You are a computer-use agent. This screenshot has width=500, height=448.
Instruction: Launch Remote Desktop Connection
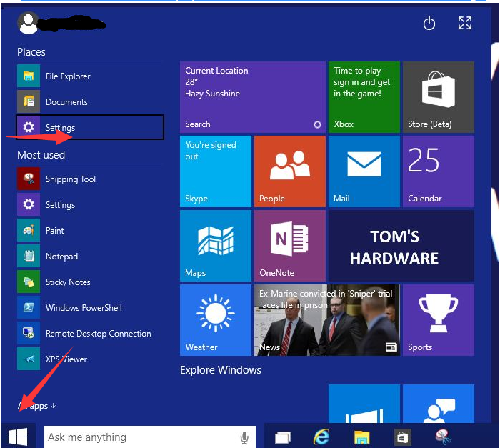point(90,334)
